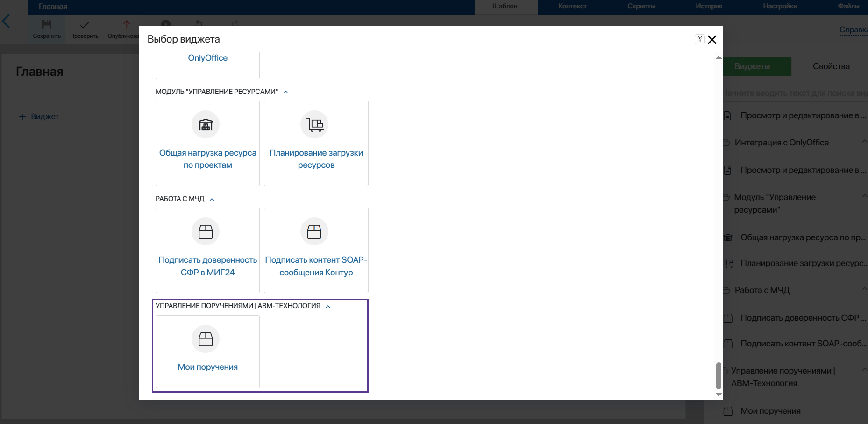Select Подписать контент SOAP-сооб... in side panel
The height and width of the screenshot is (424, 868).
pyautogui.click(x=795, y=344)
